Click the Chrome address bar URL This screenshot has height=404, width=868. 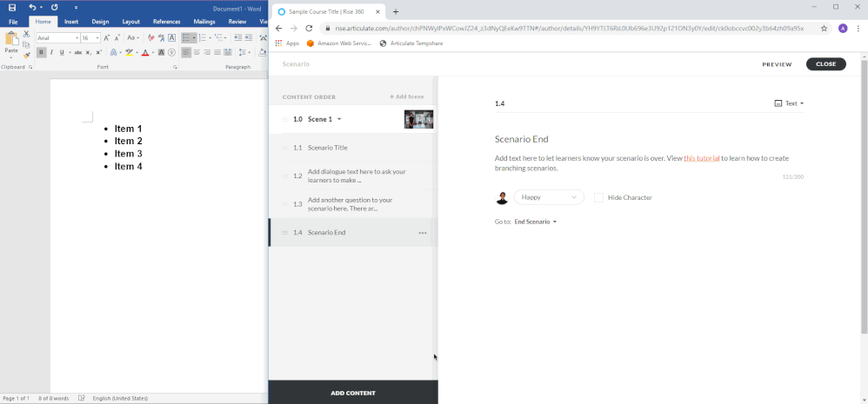coord(569,28)
